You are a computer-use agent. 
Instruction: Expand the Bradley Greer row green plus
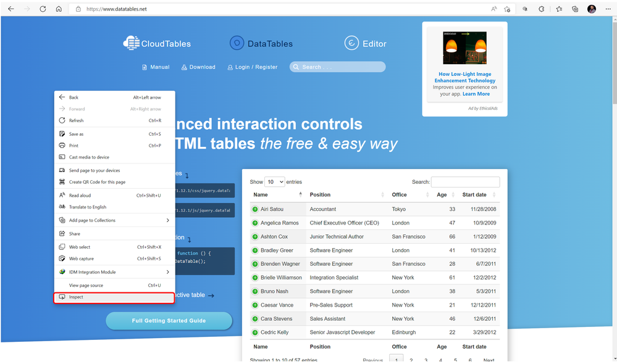[x=255, y=250]
